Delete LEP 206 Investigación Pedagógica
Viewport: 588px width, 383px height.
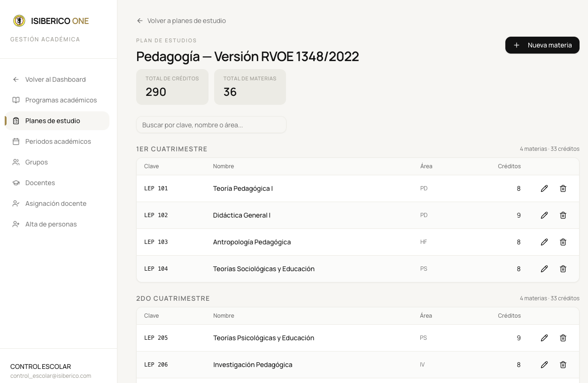pos(563,365)
